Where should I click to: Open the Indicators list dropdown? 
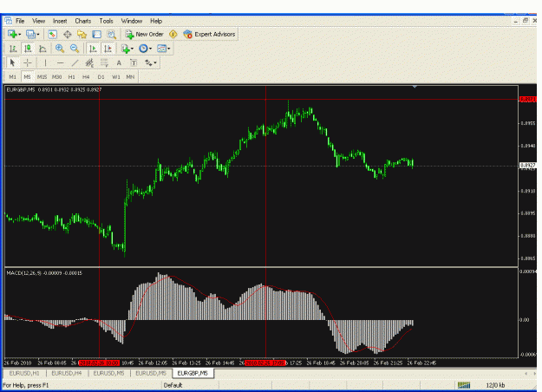(127, 49)
